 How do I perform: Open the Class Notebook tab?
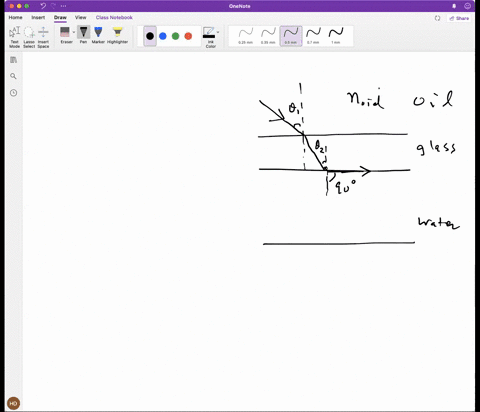114,17
